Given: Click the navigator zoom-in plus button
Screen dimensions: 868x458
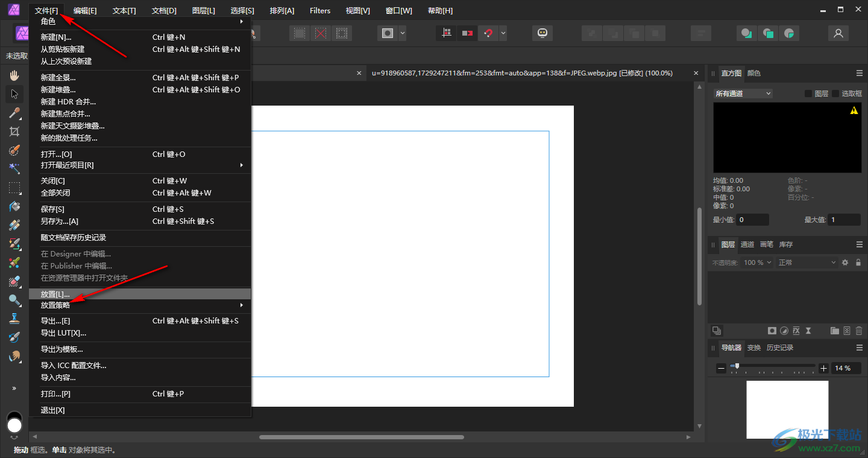Looking at the screenshot, I should (x=824, y=368).
